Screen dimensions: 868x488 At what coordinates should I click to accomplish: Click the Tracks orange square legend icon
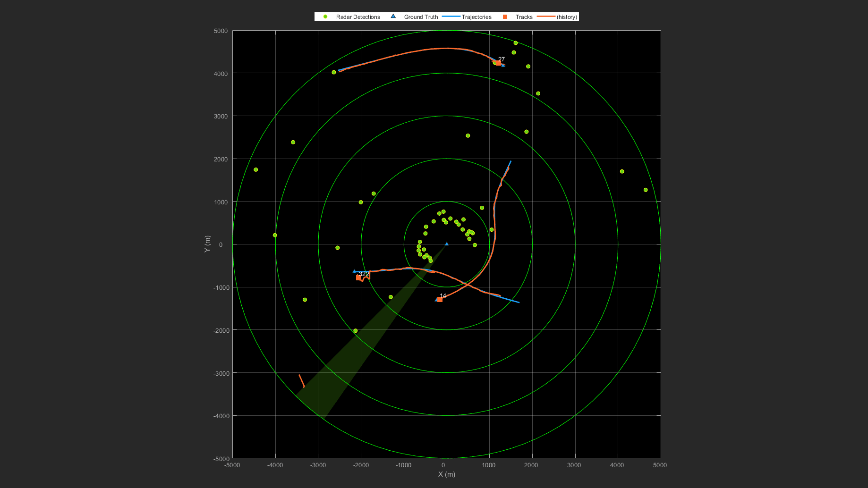coord(504,17)
